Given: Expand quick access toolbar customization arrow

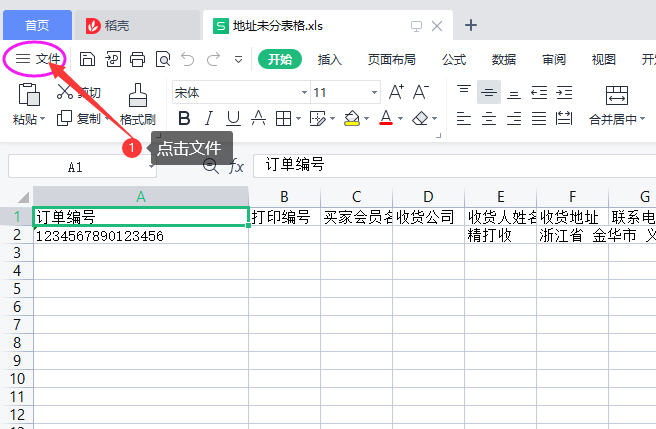Looking at the screenshot, I should pos(238,60).
